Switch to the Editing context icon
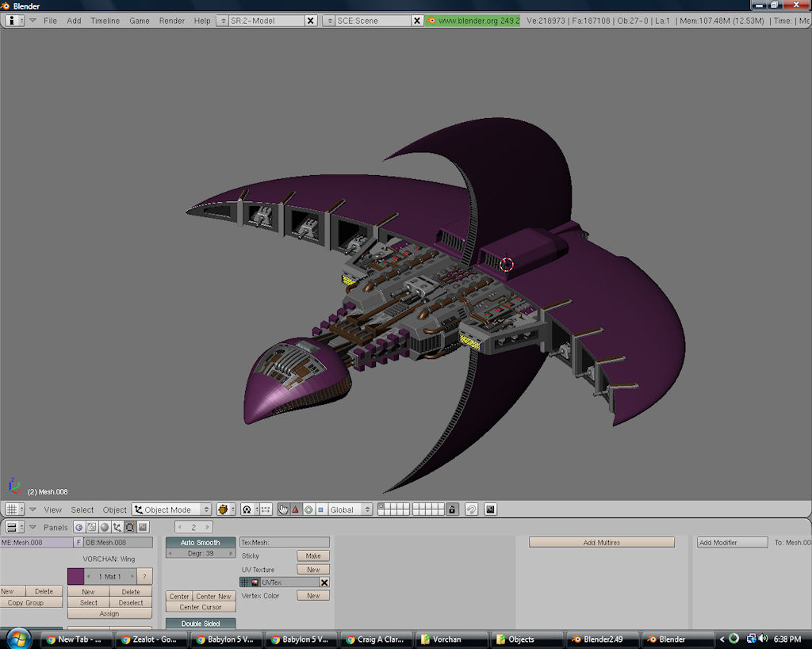This screenshot has width=812, height=649. click(x=130, y=528)
